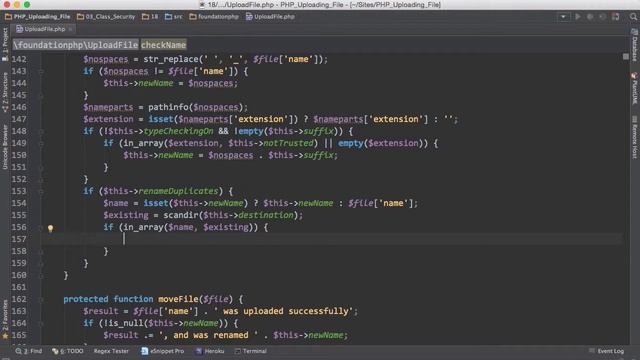Open the Database side panel
640x360 pixels.
(x=635, y=45)
